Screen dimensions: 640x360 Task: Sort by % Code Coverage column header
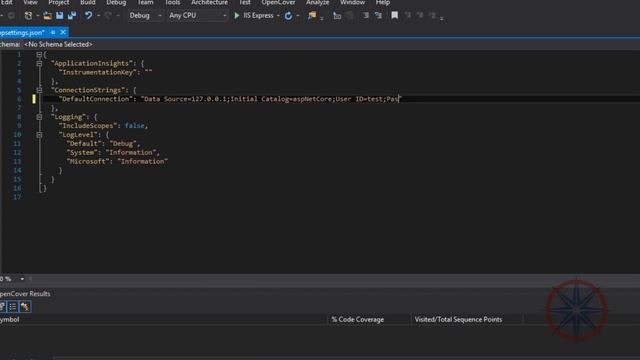358,320
